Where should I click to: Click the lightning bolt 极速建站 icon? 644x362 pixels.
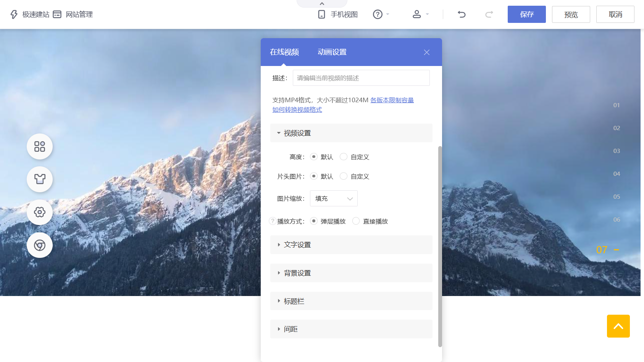[14, 14]
